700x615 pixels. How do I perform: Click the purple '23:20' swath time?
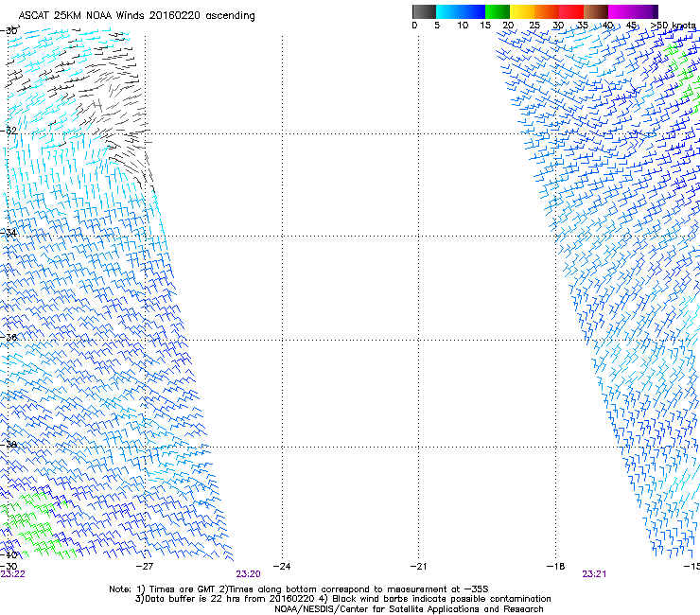[248, 574]
